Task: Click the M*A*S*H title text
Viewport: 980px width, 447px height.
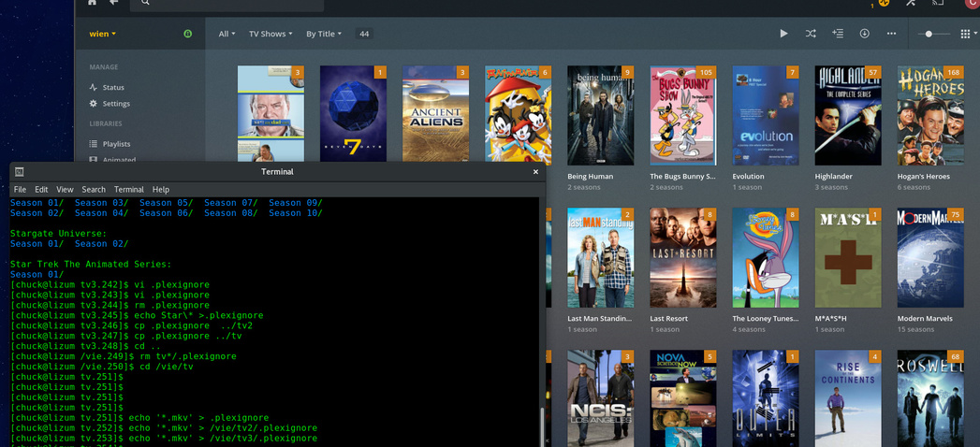Action: 830,318
